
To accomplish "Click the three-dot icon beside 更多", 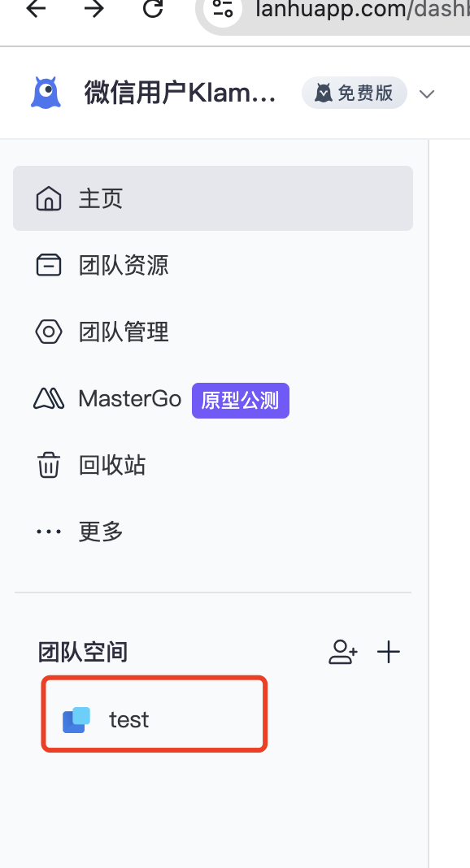I will (x=49, y=532).
